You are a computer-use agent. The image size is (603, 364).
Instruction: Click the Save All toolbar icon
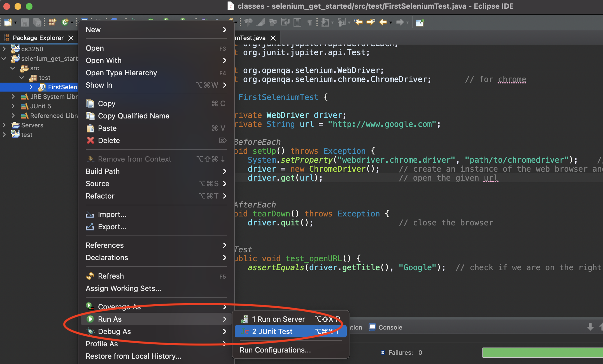coord(37,22)
